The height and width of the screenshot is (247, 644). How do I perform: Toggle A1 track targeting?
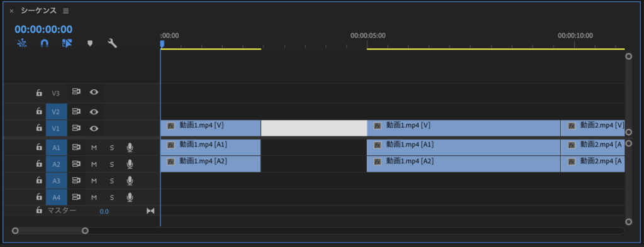[x=56, y=147]
